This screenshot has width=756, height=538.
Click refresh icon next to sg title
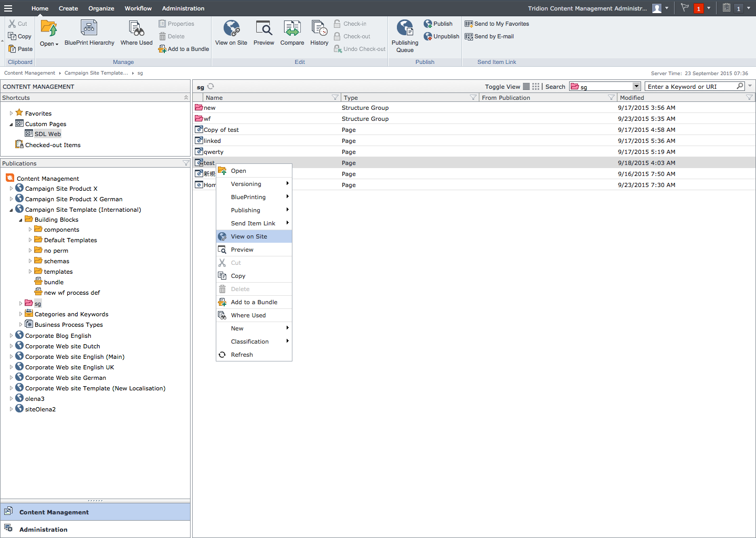(211, 87)
